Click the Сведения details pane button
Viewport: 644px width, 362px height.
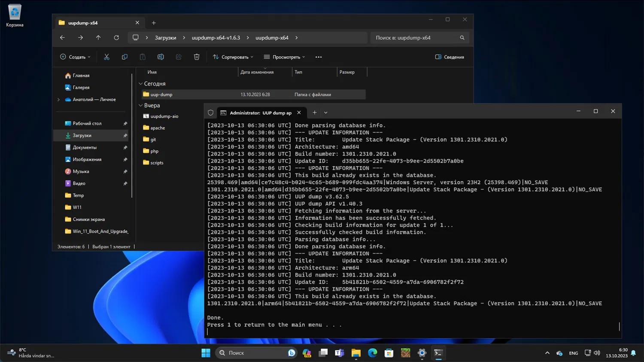[x=450, y=57]
